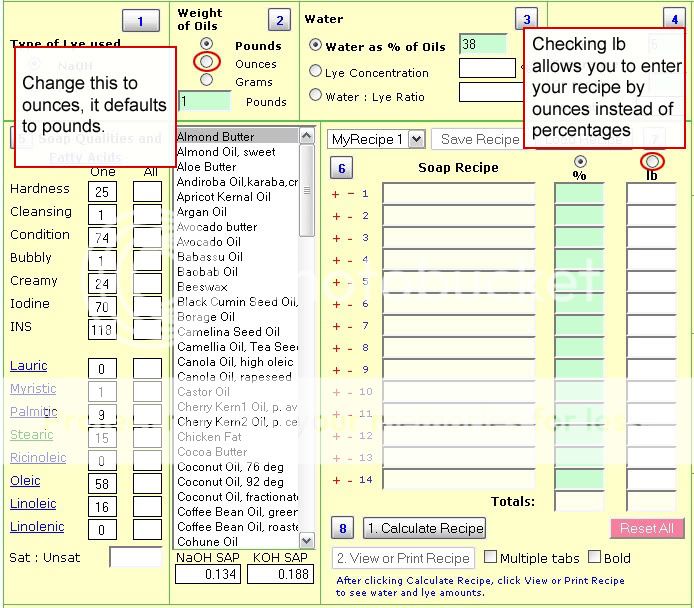Select the Grams weight radio button
The height and width of the screenshot is (608, 694).
pyautogui.click(x=207, y=80)
